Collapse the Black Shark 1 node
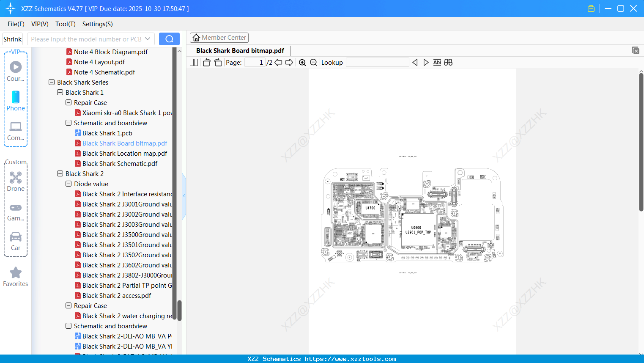The width and height of the screenshot is (644, 363). 60,92
